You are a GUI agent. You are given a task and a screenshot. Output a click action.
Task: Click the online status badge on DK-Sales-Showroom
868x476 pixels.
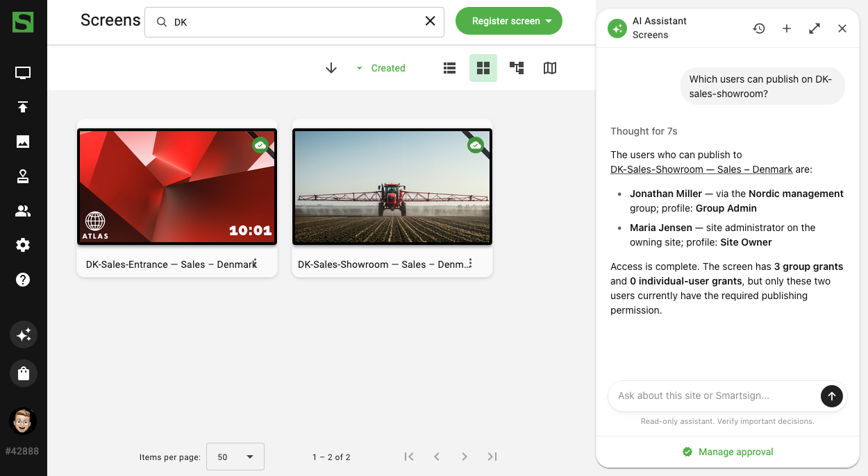tap(476, 145)
